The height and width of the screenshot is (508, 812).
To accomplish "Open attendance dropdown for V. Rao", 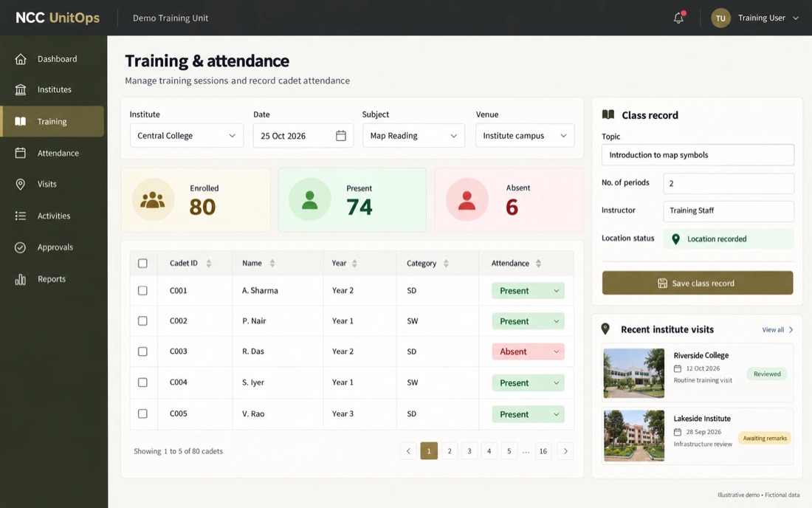I will pyautogui.click(x=528, y=414).
